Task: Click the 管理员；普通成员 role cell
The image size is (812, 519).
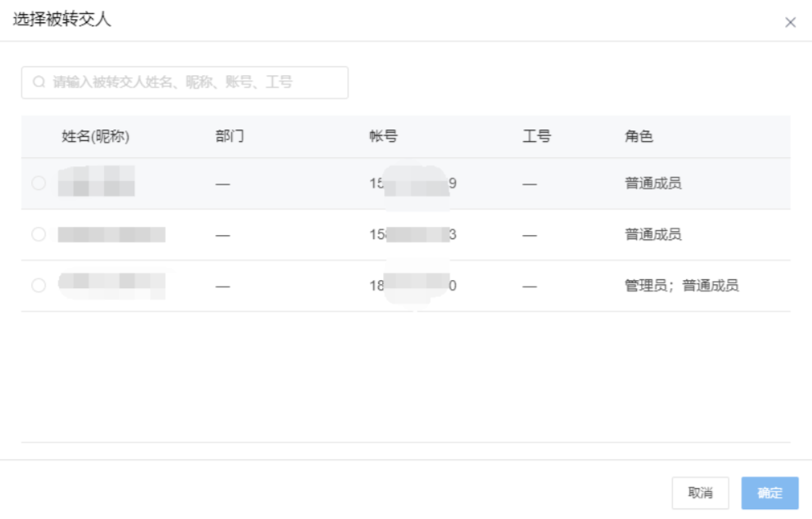Action: (681, 286)
